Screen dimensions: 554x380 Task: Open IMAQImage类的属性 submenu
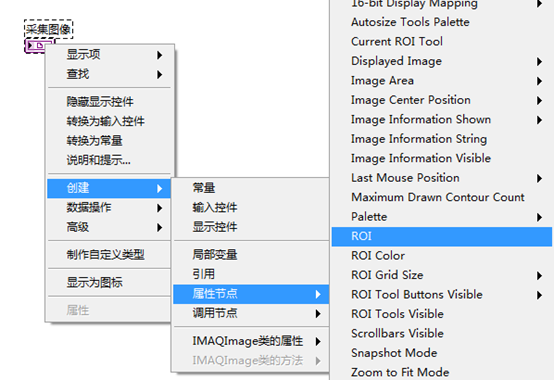[x=251, y=341]
